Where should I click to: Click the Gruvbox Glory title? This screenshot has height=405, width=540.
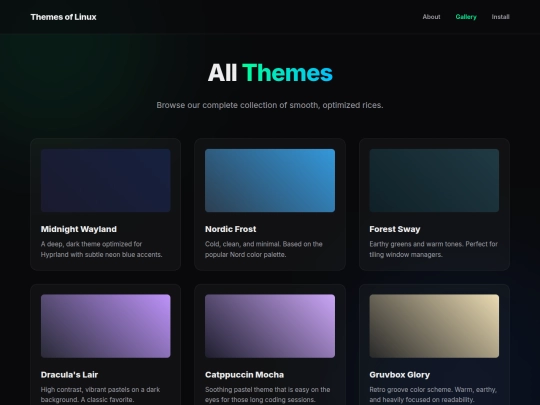[399, 375]
